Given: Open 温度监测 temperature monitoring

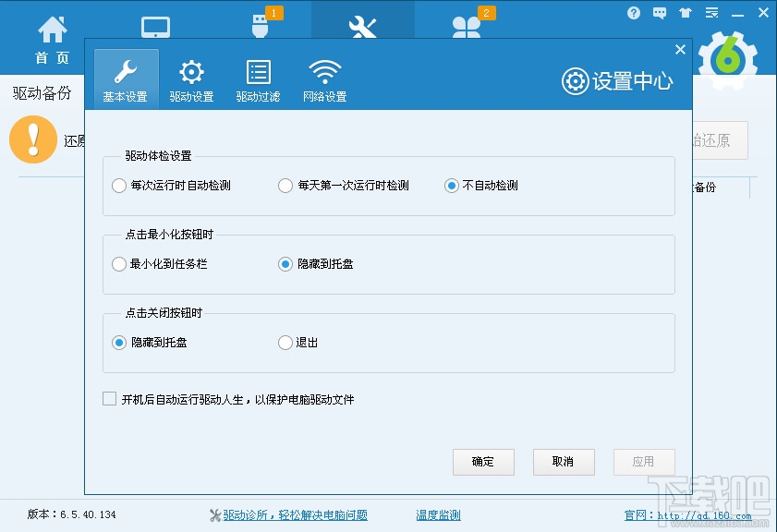Looking at the screenshot, I should coord(436,515).
